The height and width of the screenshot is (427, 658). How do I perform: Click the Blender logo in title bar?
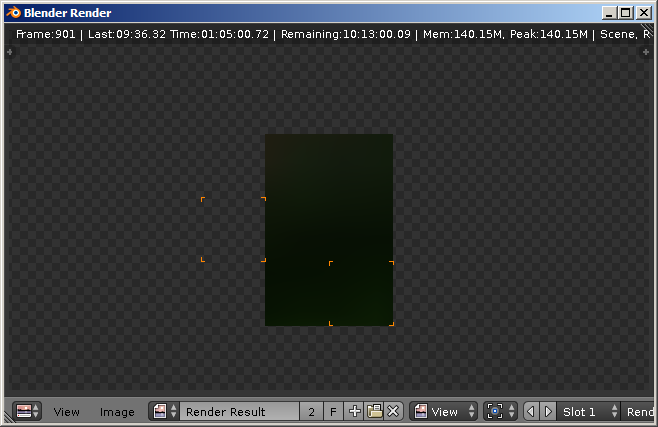tap(14, 13)
